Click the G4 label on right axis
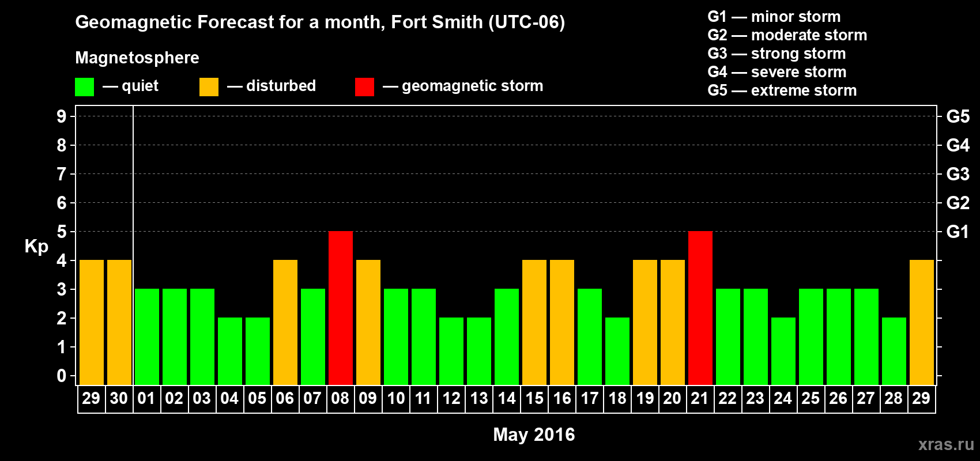The height and width of the screenshot is (461, 980). coord(958,145)
